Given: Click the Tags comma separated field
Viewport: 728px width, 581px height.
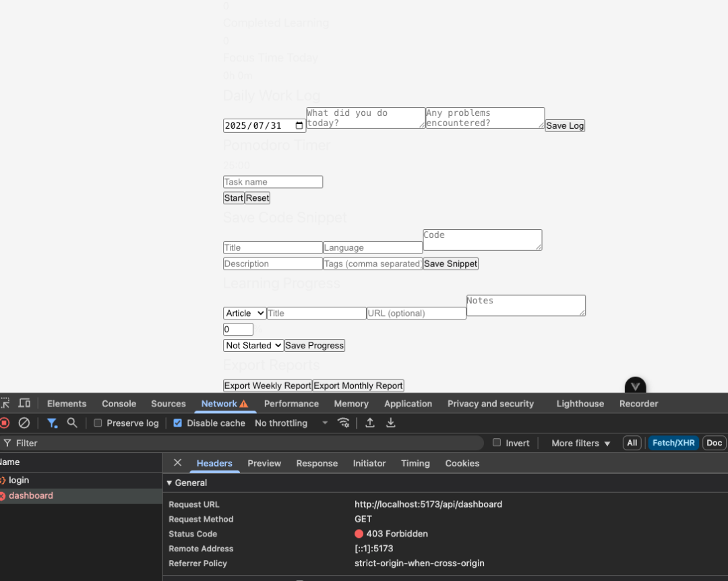Looking at the screenshot, I should click(x=372, y=264).
